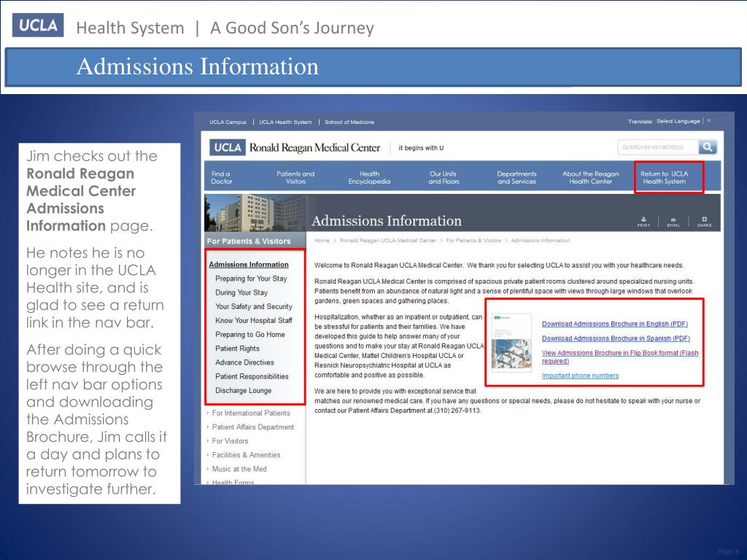
Task: Open Preparing to Go Home
Action: pyautogui.click(x=250, y=335)
